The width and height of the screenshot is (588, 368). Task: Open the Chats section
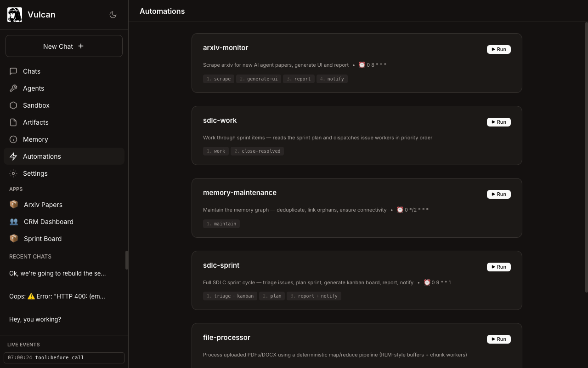(32, 71)
